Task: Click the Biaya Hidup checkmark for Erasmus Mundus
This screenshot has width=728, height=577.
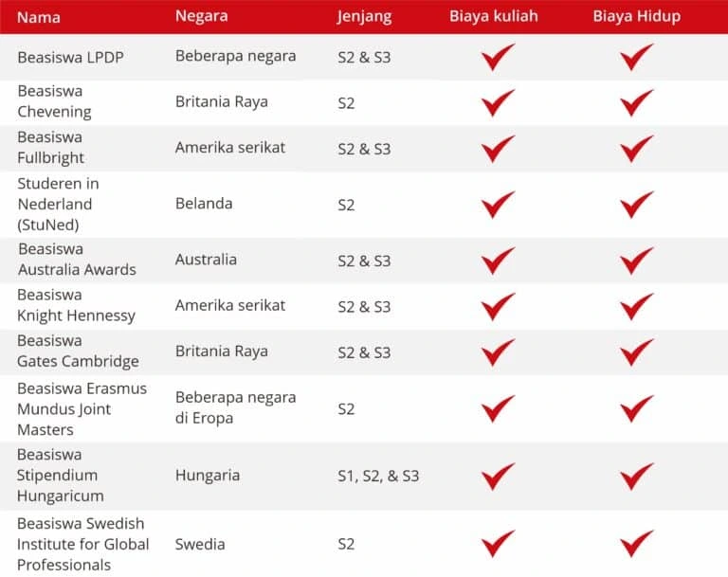Action: [637, 408]
